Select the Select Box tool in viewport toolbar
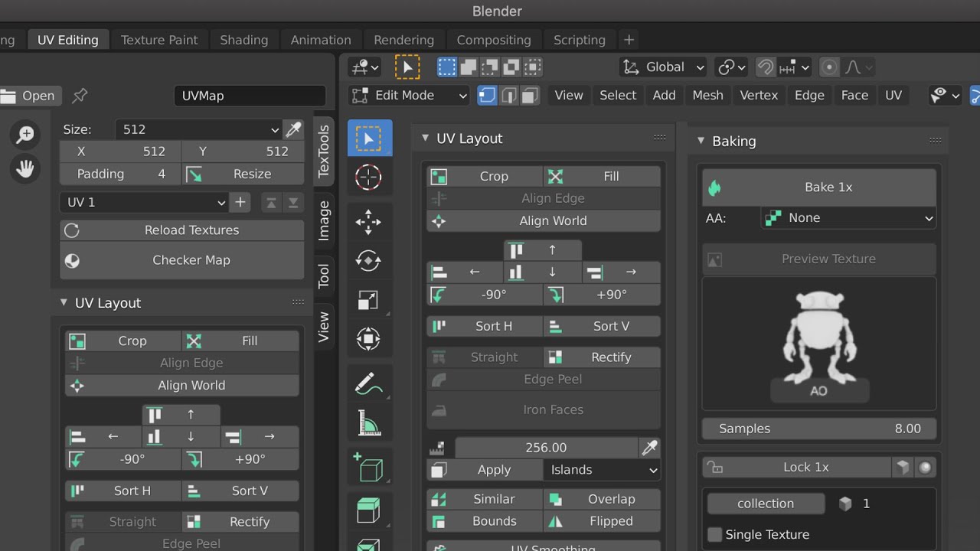The image size is (980, 551). point(369,139)
